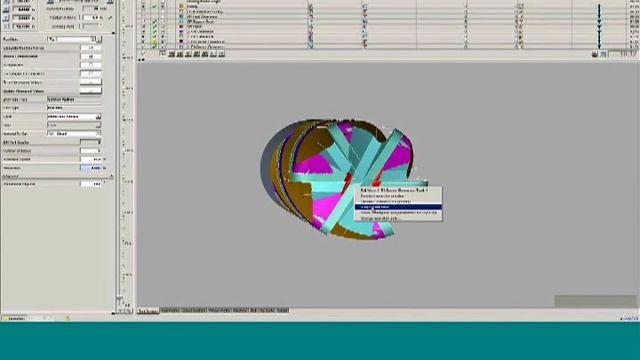Click the lower of two wide buttons in the left panel
Screen dimensions: 640x360
click(91, 91)
